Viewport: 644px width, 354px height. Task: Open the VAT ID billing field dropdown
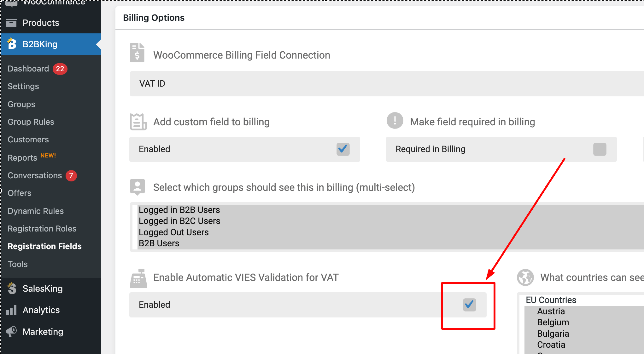click(x=387, y=83)
